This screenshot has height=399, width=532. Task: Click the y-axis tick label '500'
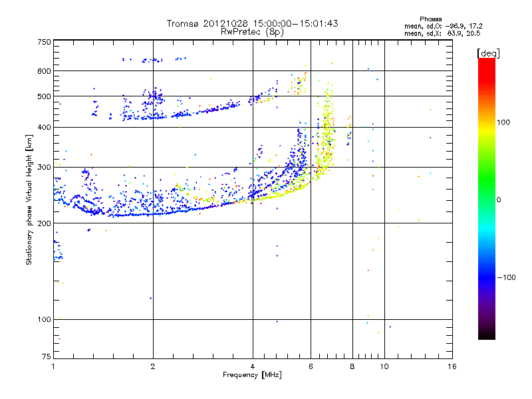(x=45, y=96)
